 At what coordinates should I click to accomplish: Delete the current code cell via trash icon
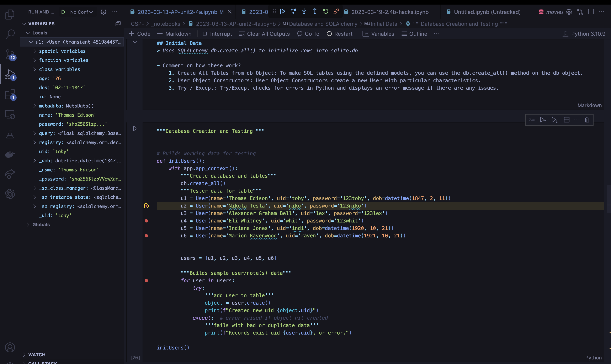pos(587,120)
